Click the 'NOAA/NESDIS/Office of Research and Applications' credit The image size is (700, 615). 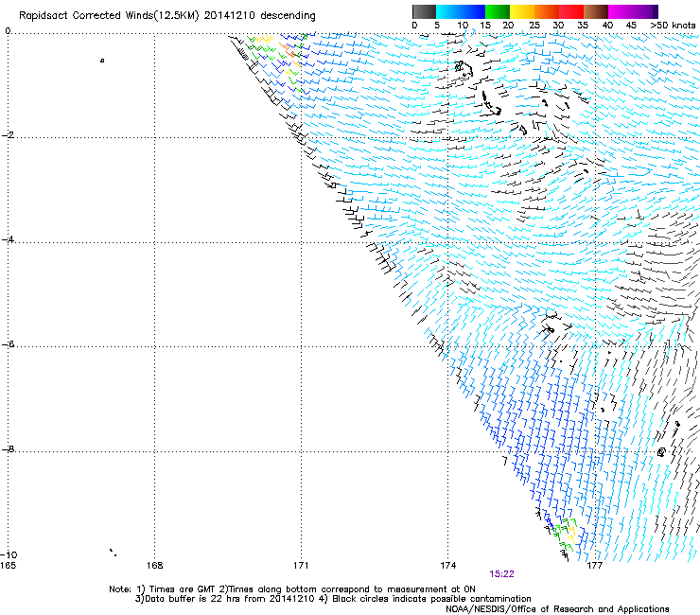coord(557,609)
